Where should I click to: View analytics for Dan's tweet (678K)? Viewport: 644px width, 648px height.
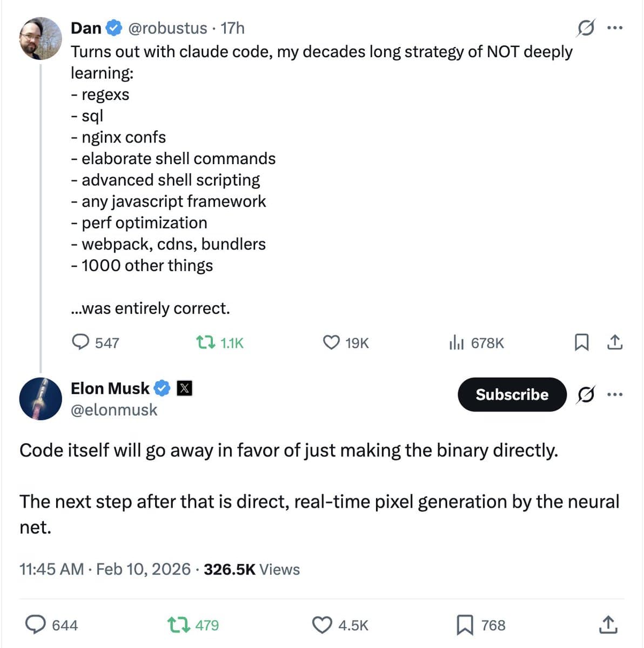(x=457, y=342)
